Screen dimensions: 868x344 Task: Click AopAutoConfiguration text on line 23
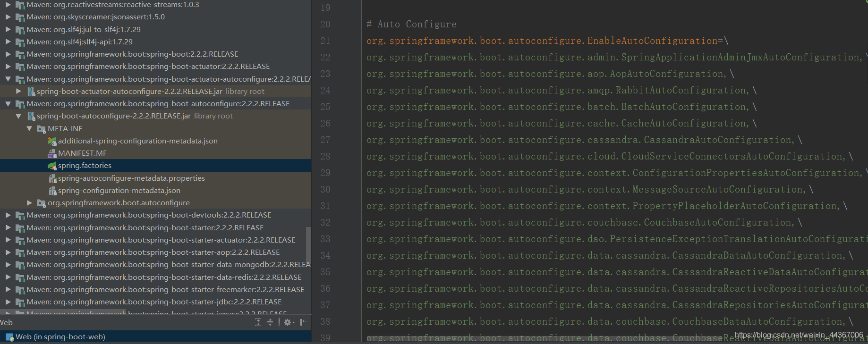667,74
